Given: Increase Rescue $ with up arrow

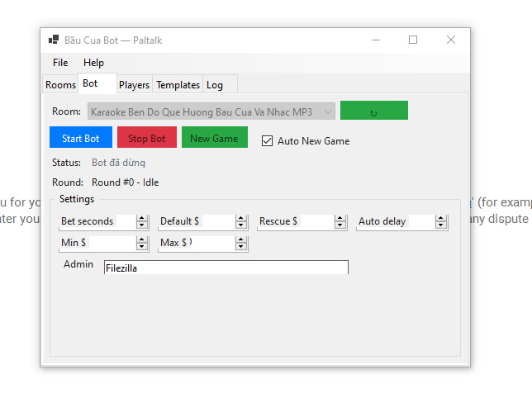Looking at the screenshot, I should [x=340, y=218].
